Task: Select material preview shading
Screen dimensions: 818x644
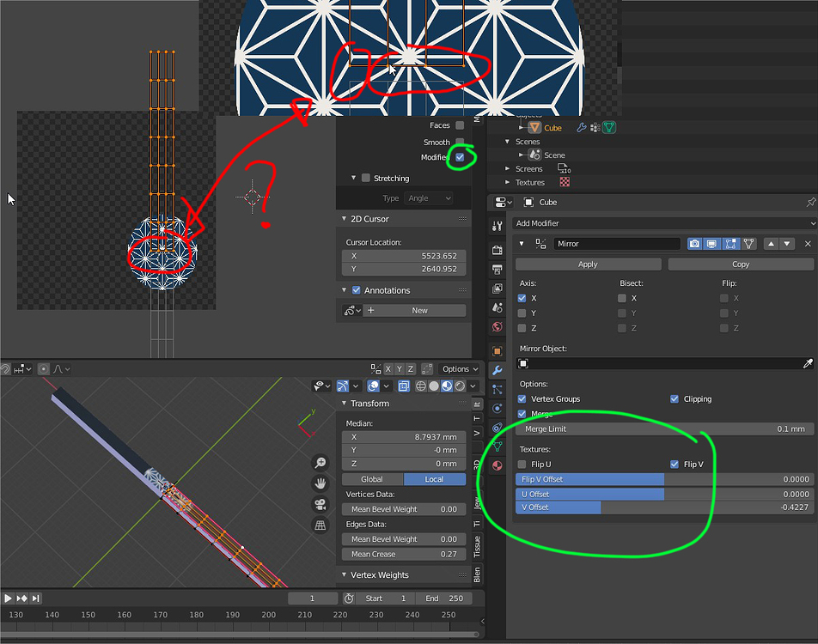Action: pos(447,386)
